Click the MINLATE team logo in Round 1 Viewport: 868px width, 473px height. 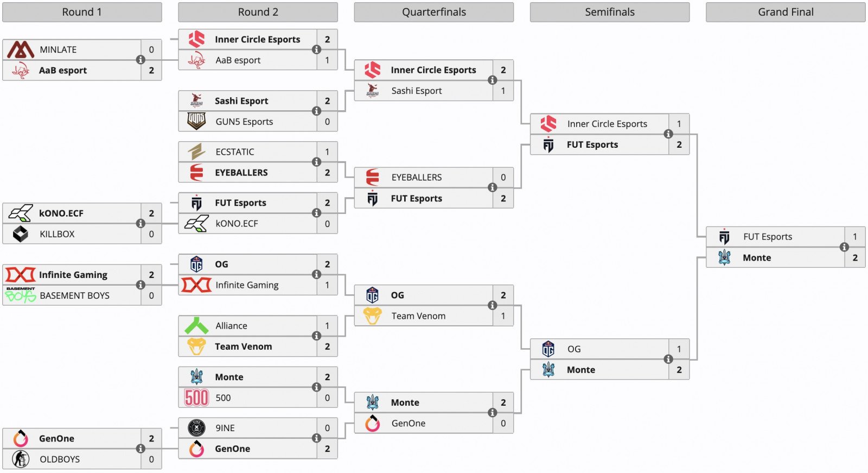tap(21, 49)
